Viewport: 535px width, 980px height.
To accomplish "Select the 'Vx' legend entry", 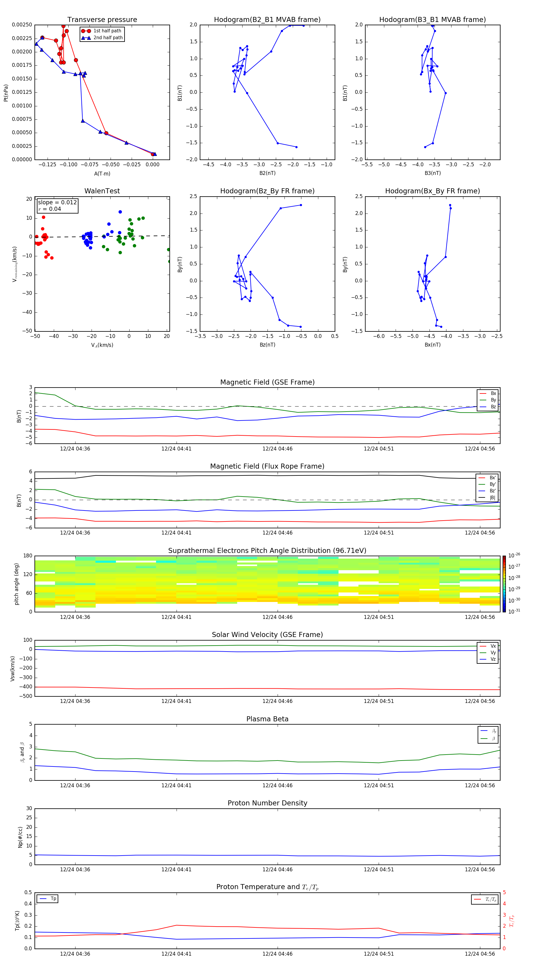I will (488, 646).
